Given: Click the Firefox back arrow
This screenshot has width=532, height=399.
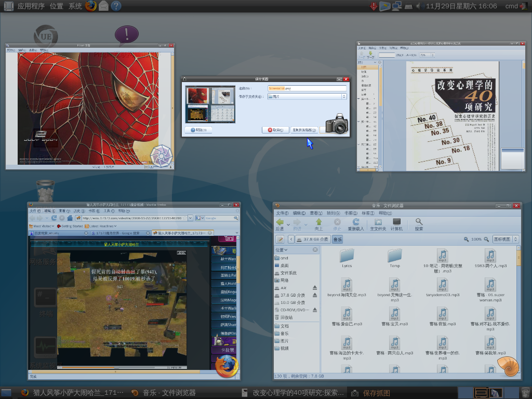Looking at the screenshot, I should tap(33, 218).
